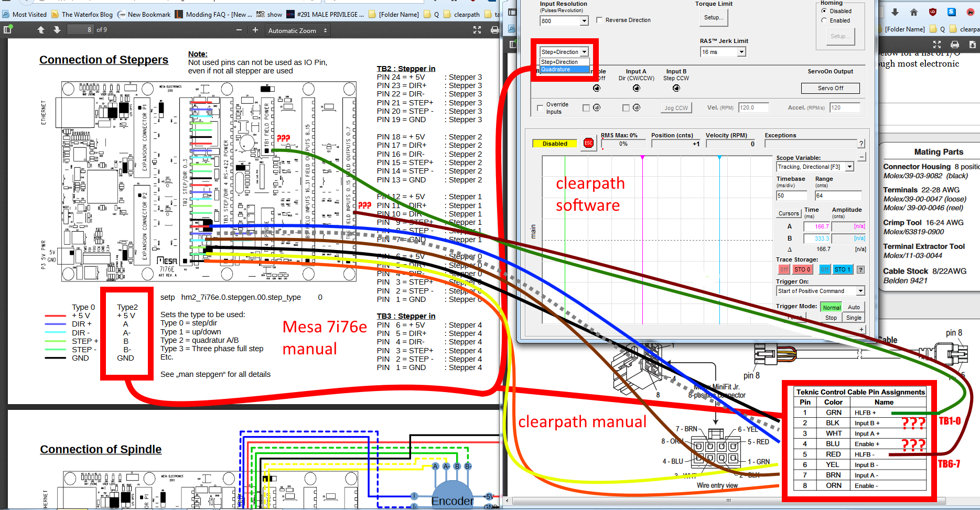This screenshot has width=980, height=510.
Task: Click the cyan cursor B marker on scope
Action: click(x=719, y=157)
